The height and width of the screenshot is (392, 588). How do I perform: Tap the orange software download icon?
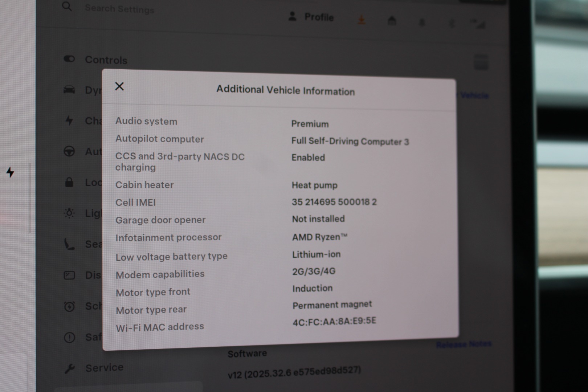point(361,20)
